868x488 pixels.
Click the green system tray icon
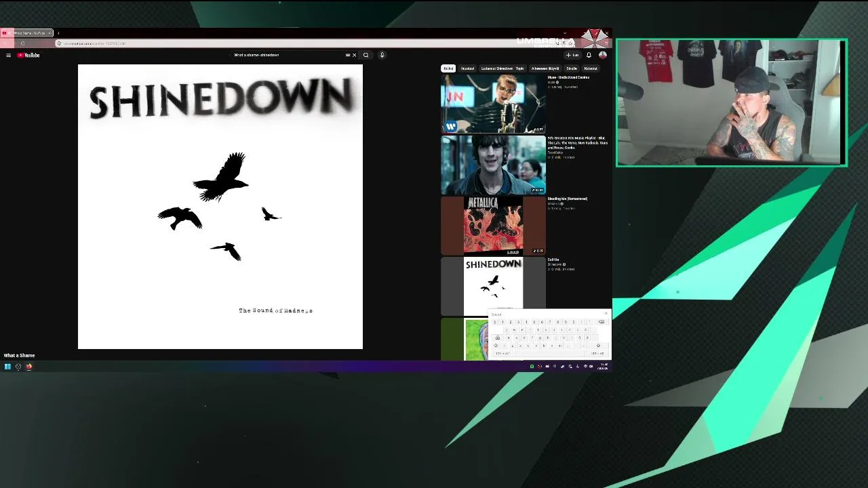click(532, 367)
